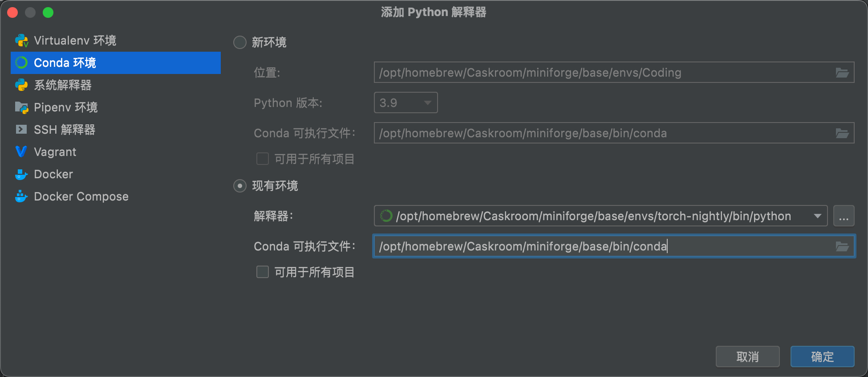Click the Pipenv environment icon

(21, 107)
